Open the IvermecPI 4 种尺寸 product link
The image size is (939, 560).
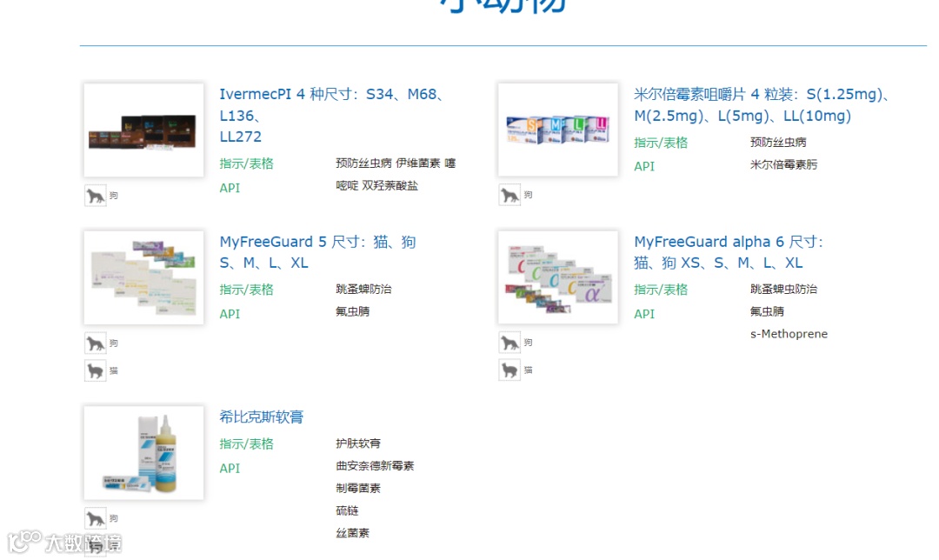tap(332, 115)
